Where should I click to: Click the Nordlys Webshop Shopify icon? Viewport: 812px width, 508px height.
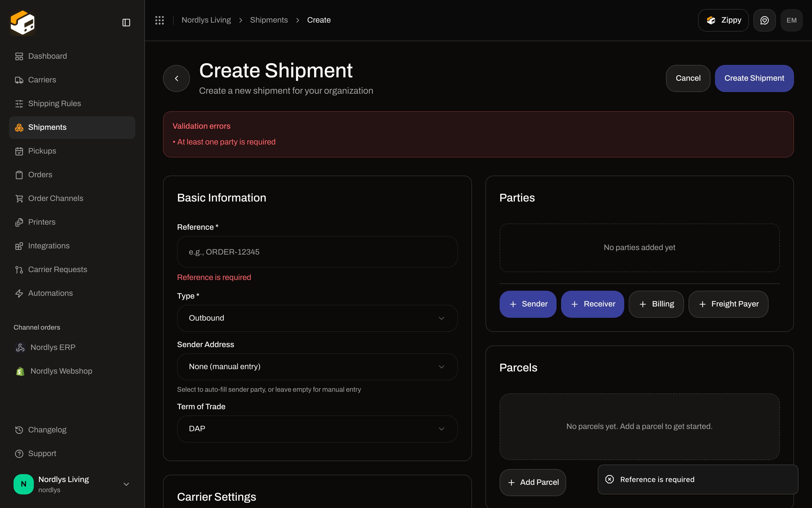tap(20, 371)
